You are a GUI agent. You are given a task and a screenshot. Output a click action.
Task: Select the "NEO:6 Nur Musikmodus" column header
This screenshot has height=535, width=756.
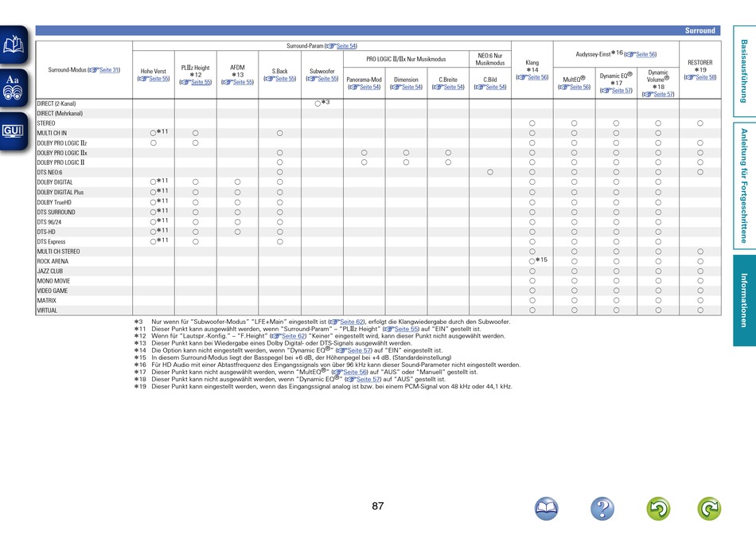490,60
